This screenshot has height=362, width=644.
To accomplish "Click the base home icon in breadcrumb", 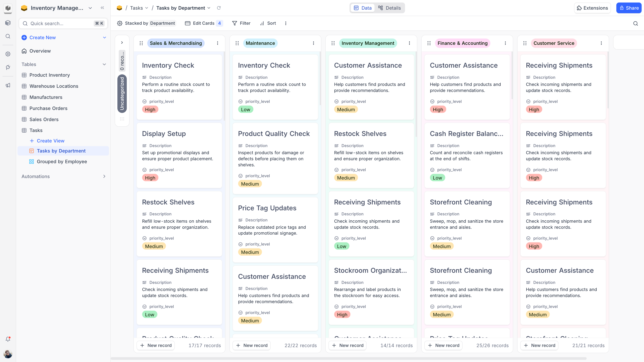I will pos(119,8).
